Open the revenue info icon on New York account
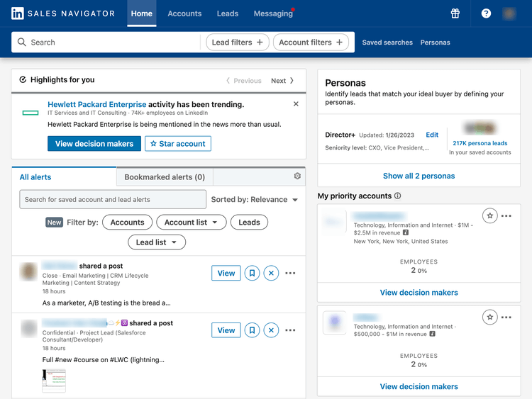This screenshot has height=399, width=532. (406, 232)
